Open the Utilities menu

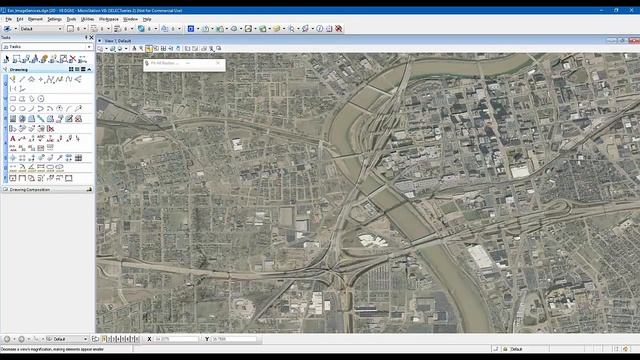[x=87, y=19]
